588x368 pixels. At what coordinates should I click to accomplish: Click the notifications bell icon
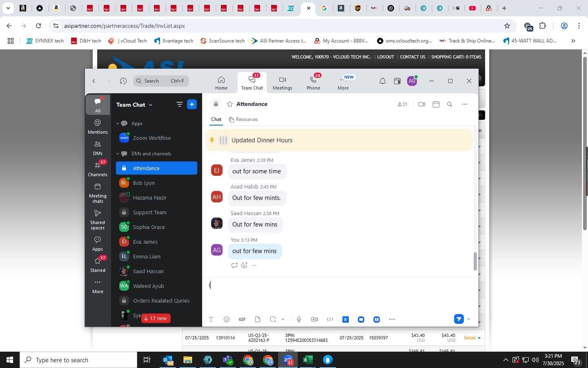pyautogui.click(x=382, y=81)
